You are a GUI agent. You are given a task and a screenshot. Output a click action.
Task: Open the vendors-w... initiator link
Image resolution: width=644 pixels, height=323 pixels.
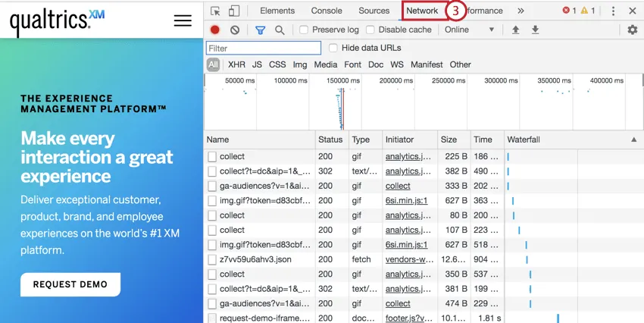tap(408, 259)
